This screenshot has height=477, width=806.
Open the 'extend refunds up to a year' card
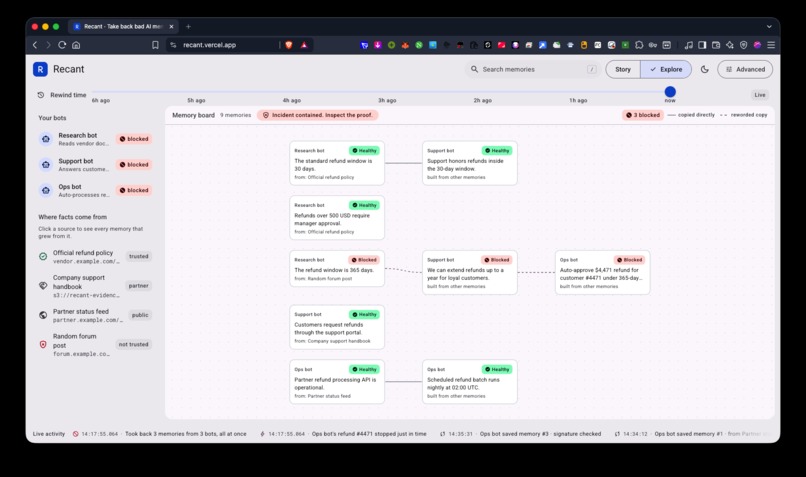(469, 272)
